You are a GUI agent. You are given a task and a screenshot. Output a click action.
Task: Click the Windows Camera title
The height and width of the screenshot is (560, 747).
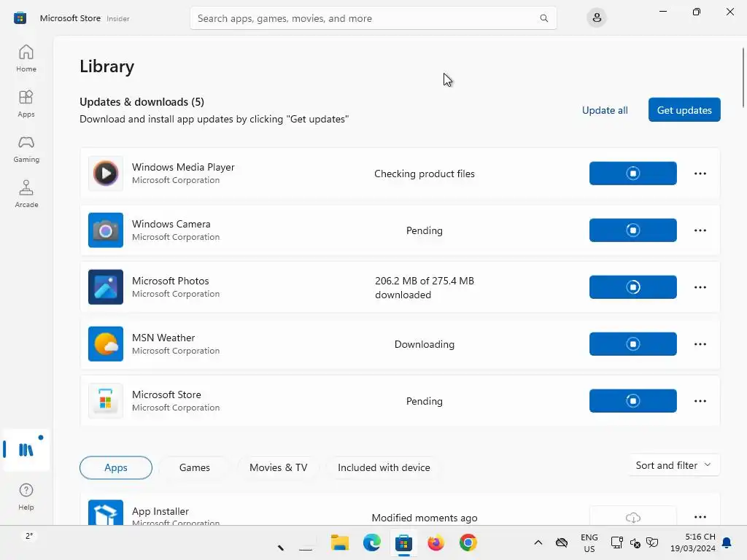pos(171,224)
